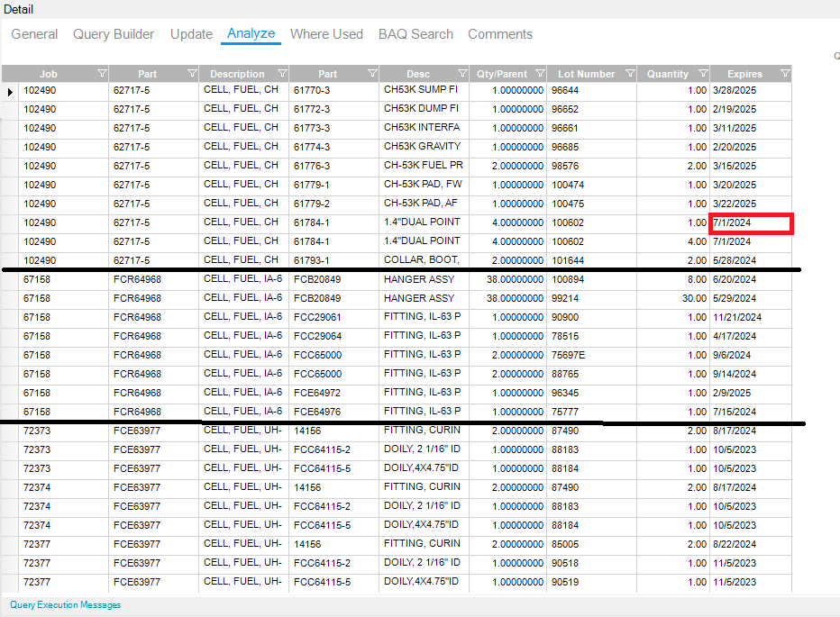Select the current row indicator arrow

click(x=10, y=92)
